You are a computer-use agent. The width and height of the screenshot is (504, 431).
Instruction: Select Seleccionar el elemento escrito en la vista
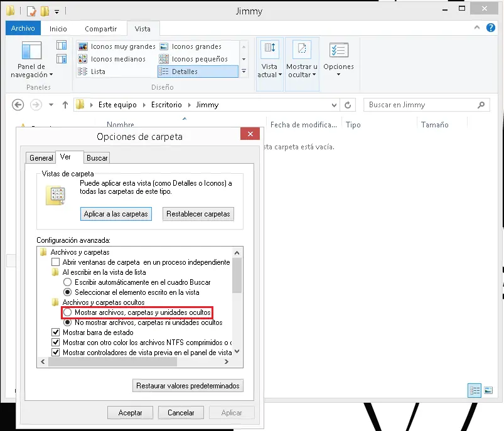[68, 292]
